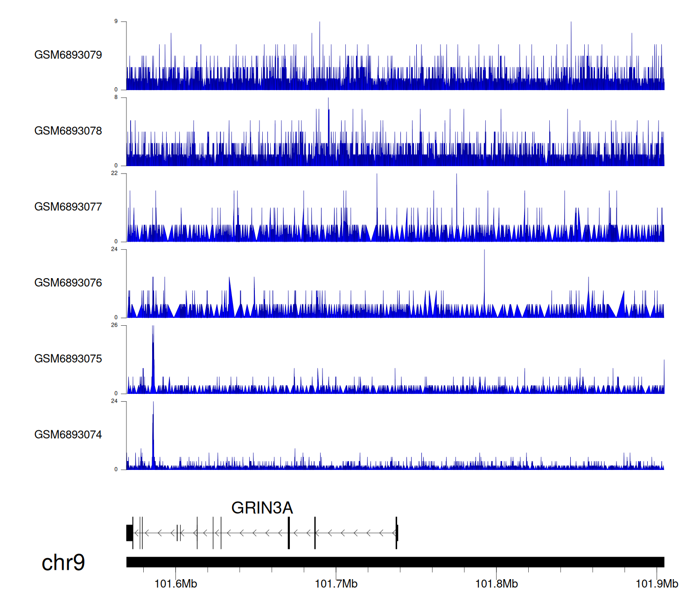The width and height of the screenshot is (700, 616).
Task: Select the 101.7Mb position label
Action: click(x=336, y=584)
